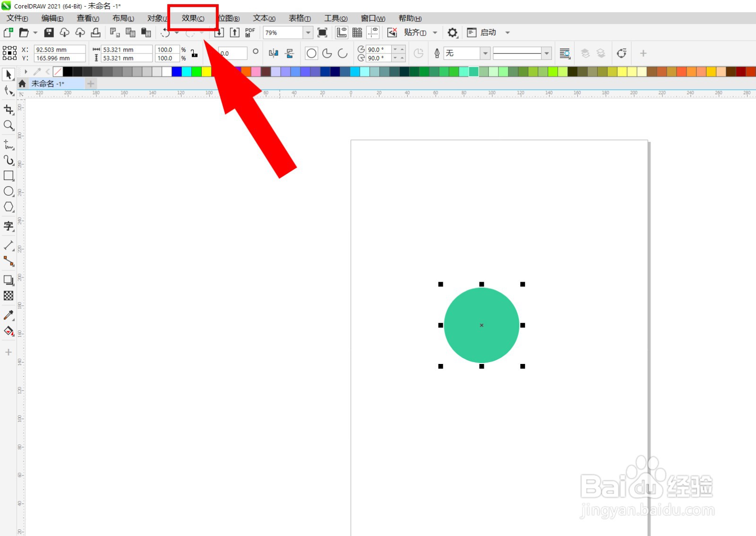Toggle the Wrap text icon
Screen dimensions: 756x536
click(565, 53)
